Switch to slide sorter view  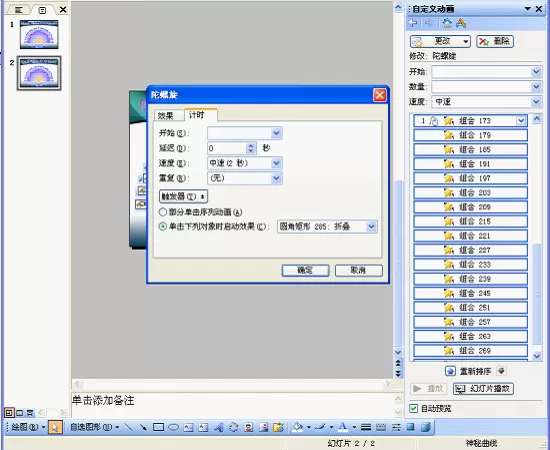pyautogui.click(x=20, y=413)
